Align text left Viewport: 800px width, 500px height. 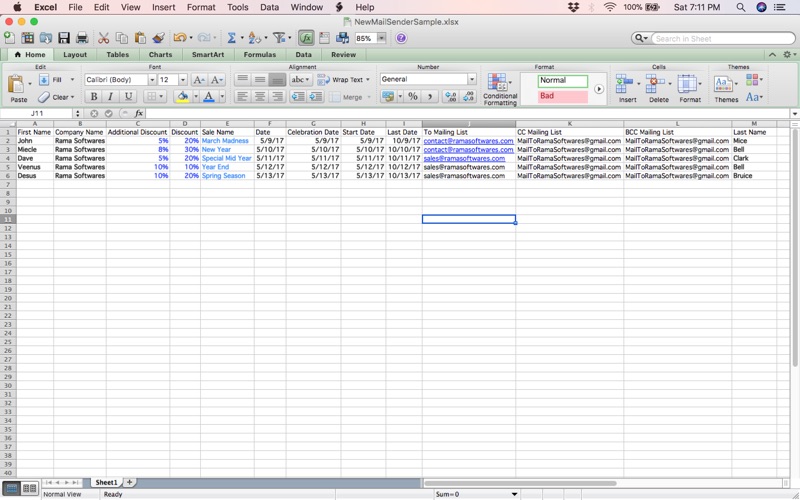tap(242, 96)
